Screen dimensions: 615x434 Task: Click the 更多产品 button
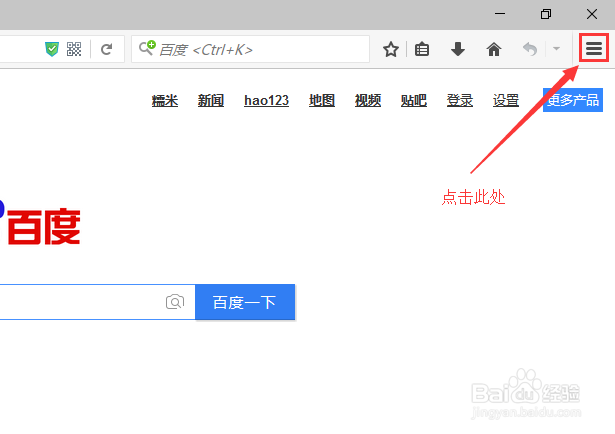tap(573, 100)
